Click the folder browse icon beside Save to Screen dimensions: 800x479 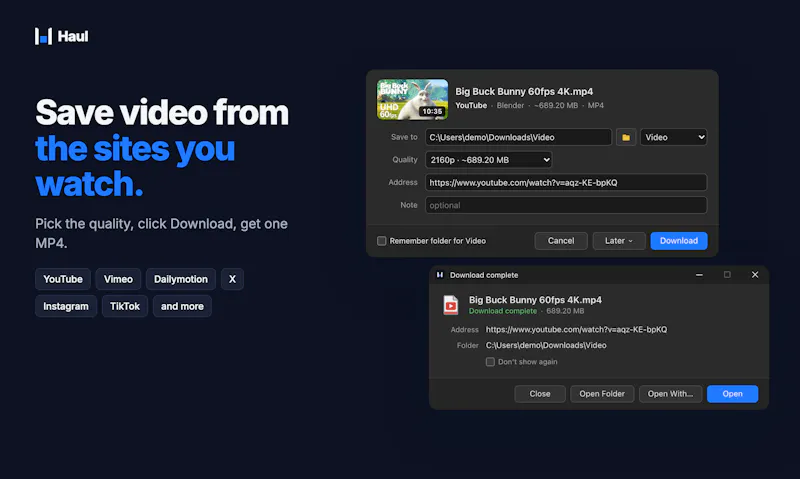[626, 137]
